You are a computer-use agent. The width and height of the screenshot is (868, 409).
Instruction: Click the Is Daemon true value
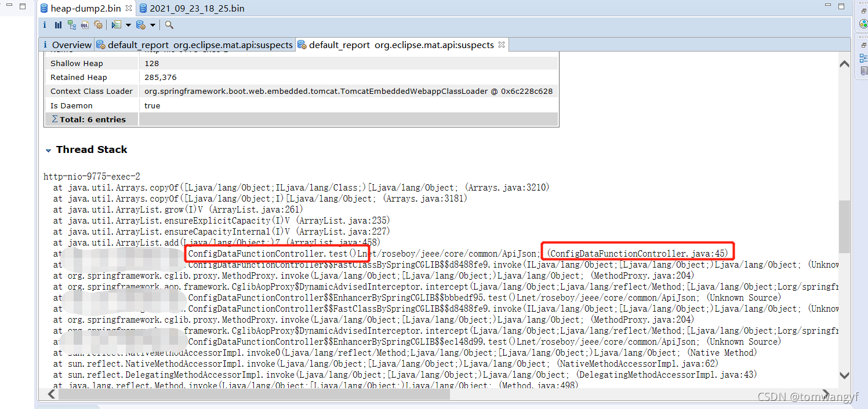pos(152,105)
